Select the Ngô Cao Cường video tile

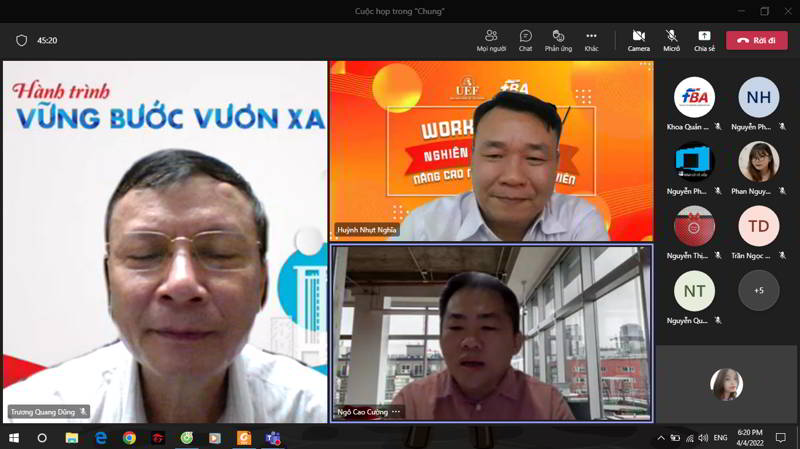pyautogui.click(x=491, y=333)
